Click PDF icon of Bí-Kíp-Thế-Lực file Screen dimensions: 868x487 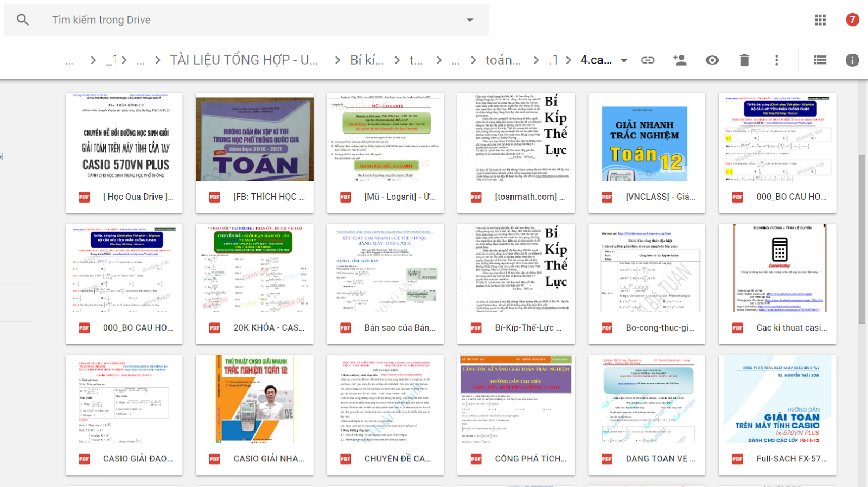476,328
